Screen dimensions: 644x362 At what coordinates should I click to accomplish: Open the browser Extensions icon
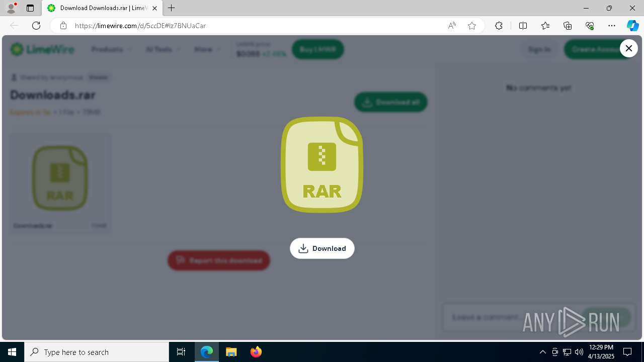point(499,26)
